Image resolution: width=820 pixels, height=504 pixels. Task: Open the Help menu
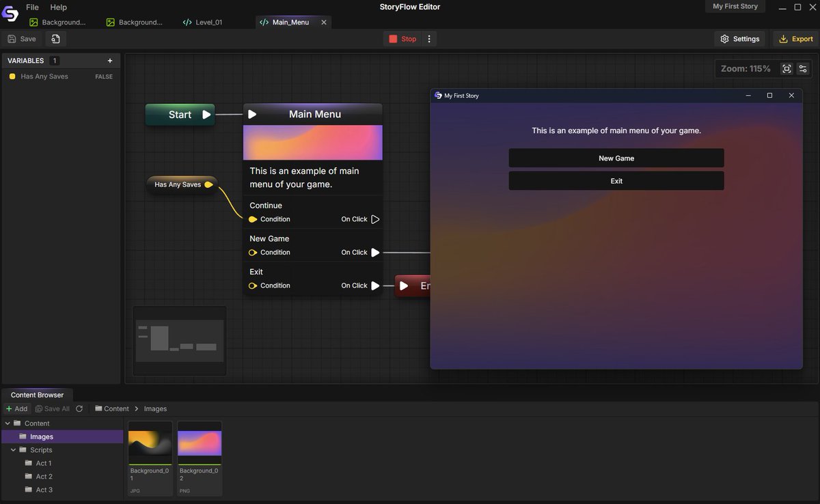tap(59, 7)
